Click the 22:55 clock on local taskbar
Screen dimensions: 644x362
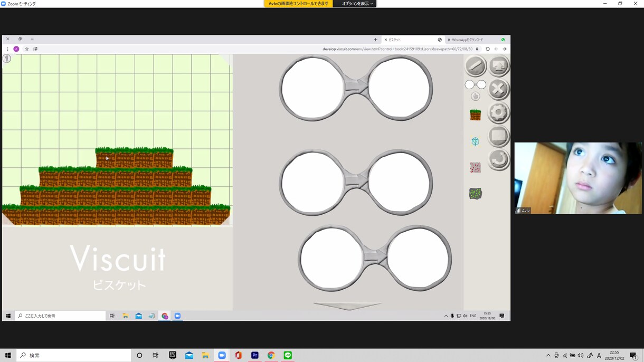click(x=614, y=355)
